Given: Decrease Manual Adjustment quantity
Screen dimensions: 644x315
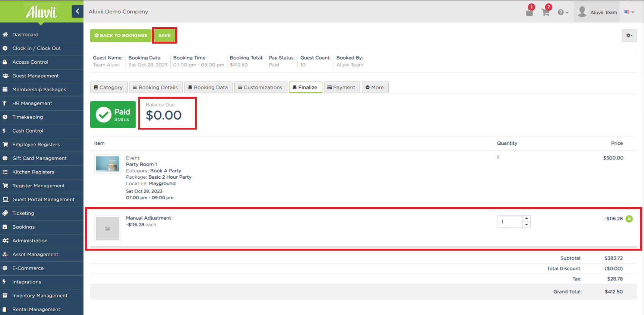Looking at the screenshot, I should [x=526, y=225].
